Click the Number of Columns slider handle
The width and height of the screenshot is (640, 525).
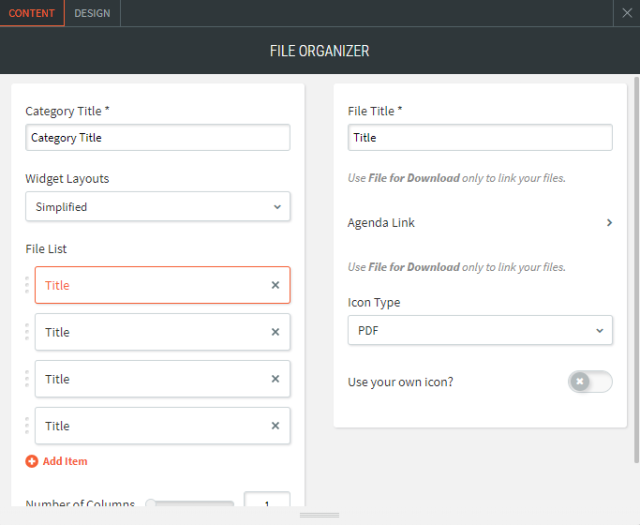151,504
